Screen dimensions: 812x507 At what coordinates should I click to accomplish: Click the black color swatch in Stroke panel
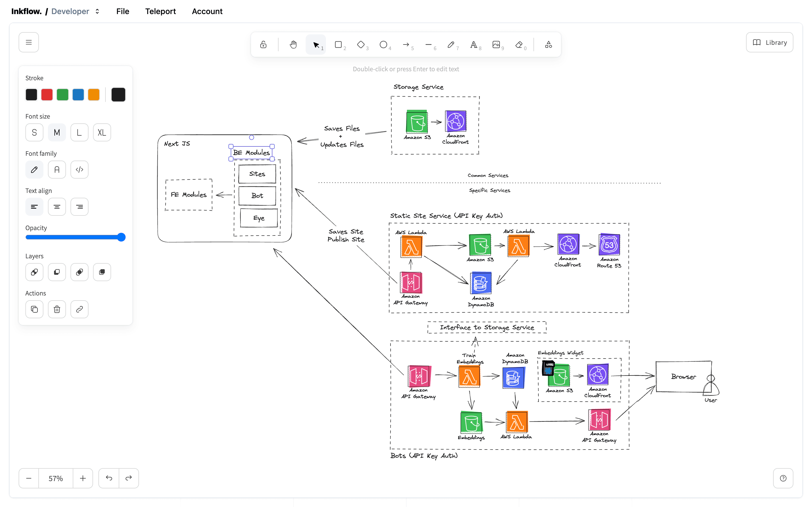pyautogui.click(x=31, y=94)
